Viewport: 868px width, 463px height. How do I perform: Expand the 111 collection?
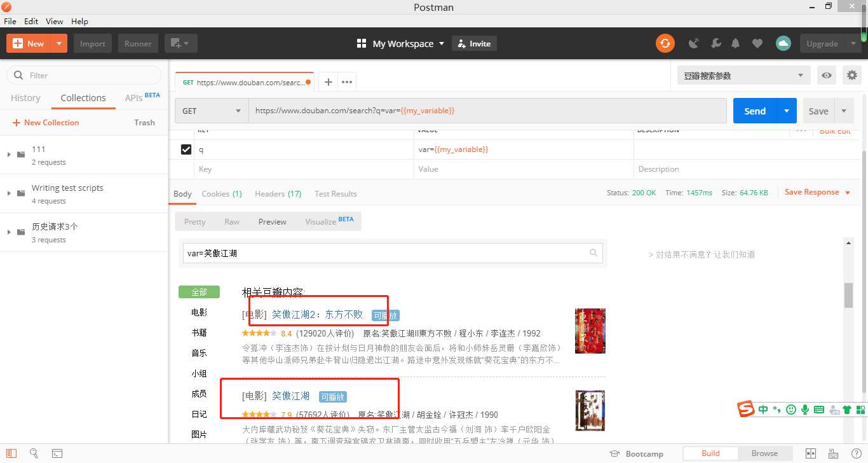pyautogui.click(x=9, y=155)
